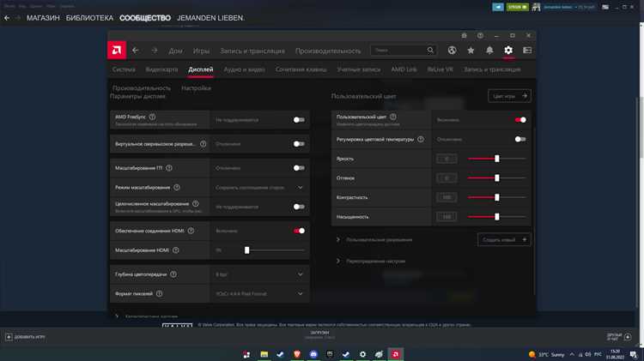Switch to AMD Link settings tab
Viewport: 644px width, 361px height.
pyautogui.click(x=404, y=69)
